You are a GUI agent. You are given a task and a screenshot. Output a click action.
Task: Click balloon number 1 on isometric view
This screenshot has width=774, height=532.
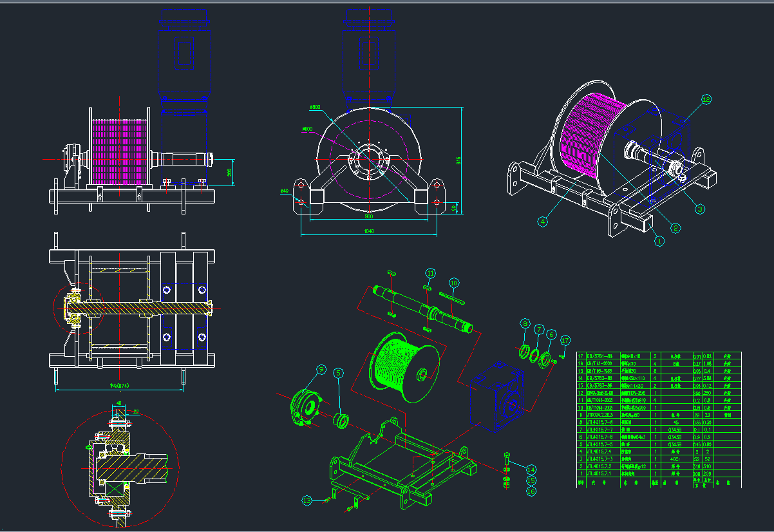tap(659, 242)
